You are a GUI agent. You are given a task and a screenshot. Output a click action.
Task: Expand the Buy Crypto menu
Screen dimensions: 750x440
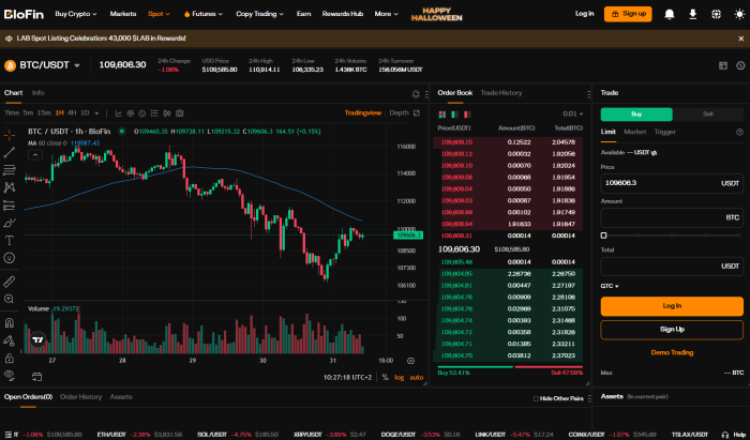click(76, 14)
